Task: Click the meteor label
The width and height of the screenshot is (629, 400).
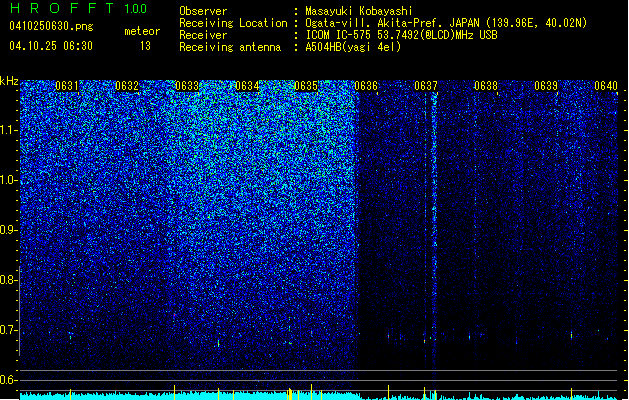Action: click(x=142, y=31)
